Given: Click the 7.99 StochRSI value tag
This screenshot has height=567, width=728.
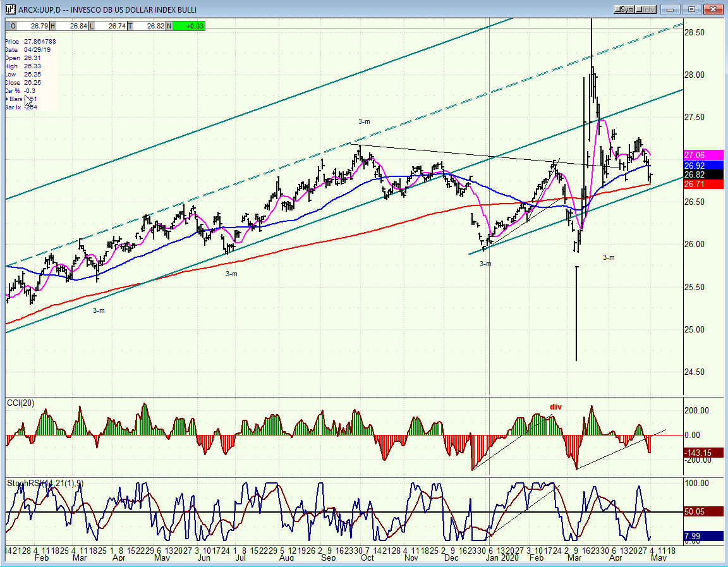Looking at the screenshot, I should 703,537.
